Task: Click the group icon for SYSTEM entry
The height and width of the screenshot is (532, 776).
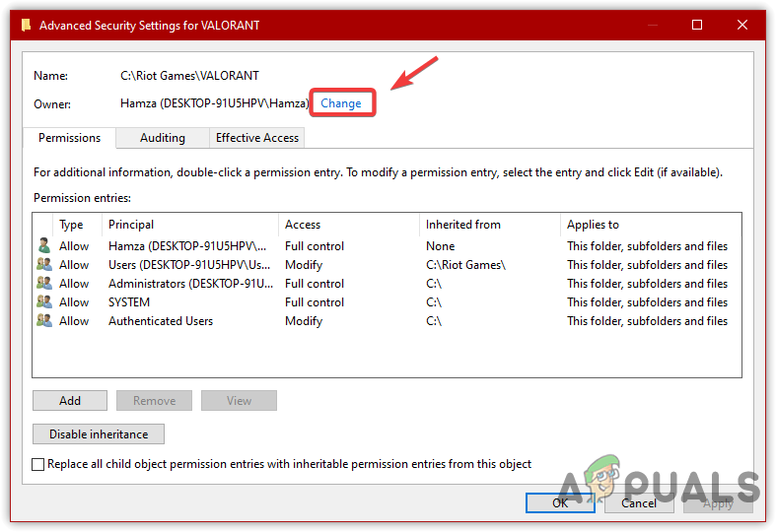Action: 44,302
